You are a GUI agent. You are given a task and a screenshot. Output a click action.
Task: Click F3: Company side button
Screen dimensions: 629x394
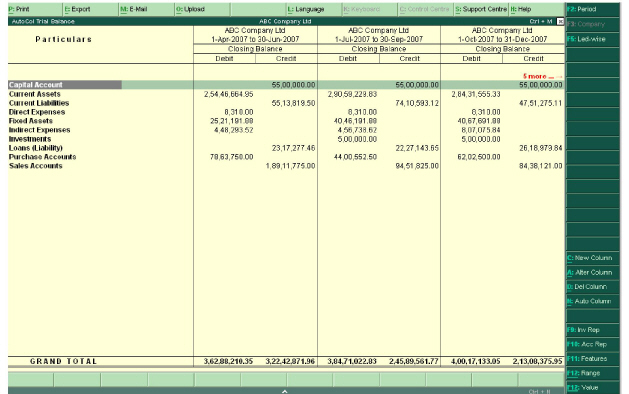593,24
